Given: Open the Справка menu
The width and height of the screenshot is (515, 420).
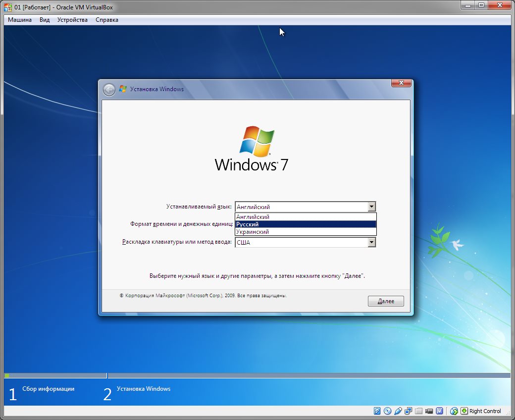Looking at the screenshot, I should click(107, 20).
